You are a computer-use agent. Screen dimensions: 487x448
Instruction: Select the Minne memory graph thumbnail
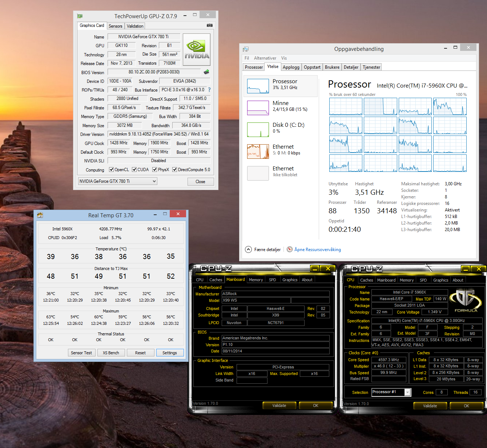click(x=258, y=108)
